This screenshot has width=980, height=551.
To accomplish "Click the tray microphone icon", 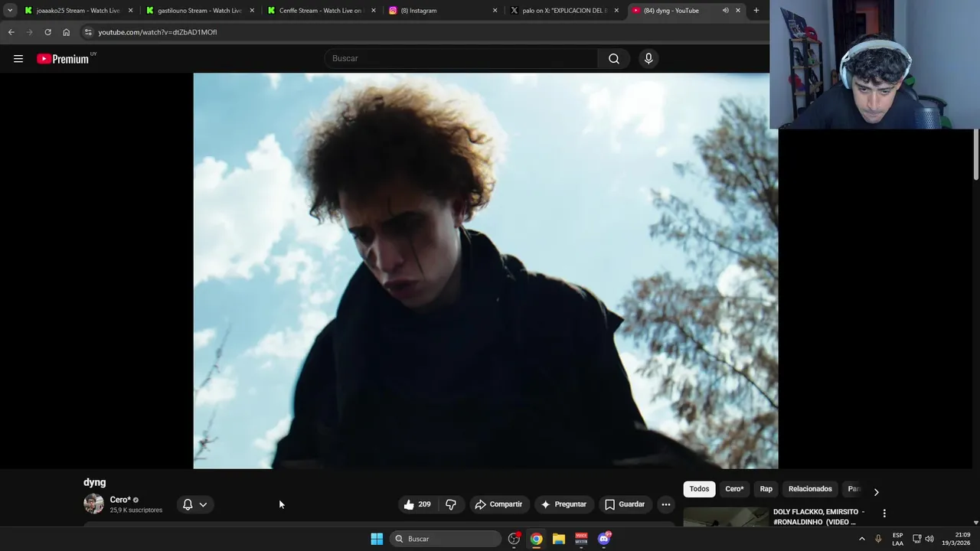I will tap(878, 539).
